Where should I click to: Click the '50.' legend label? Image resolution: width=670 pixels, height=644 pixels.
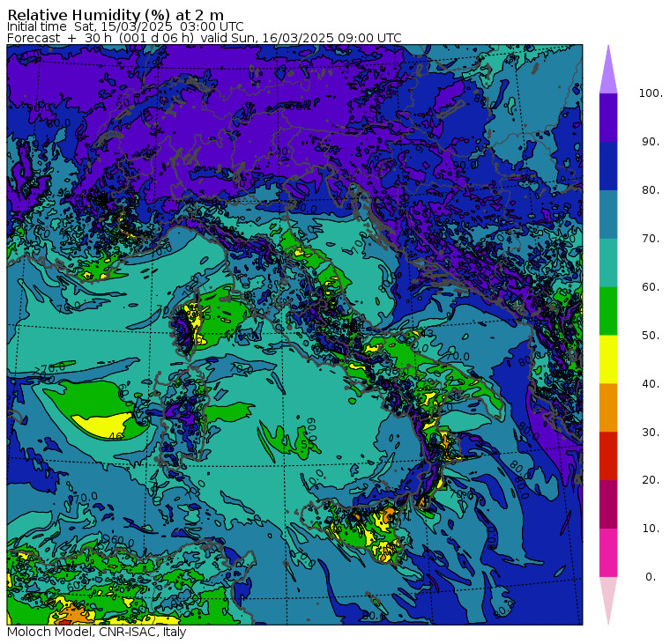[x=651, y=336]
